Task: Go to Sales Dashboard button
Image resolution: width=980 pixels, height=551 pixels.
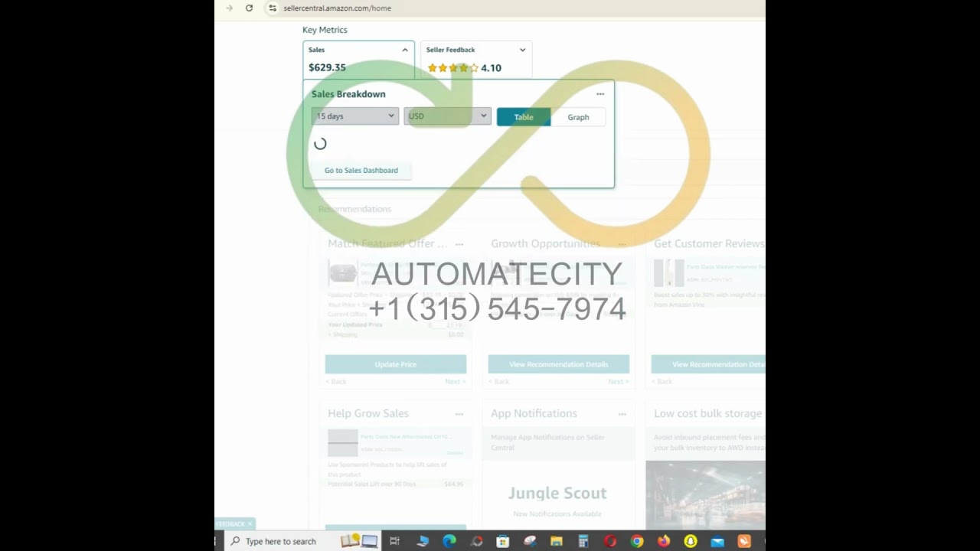Action: tap(361, 170)
